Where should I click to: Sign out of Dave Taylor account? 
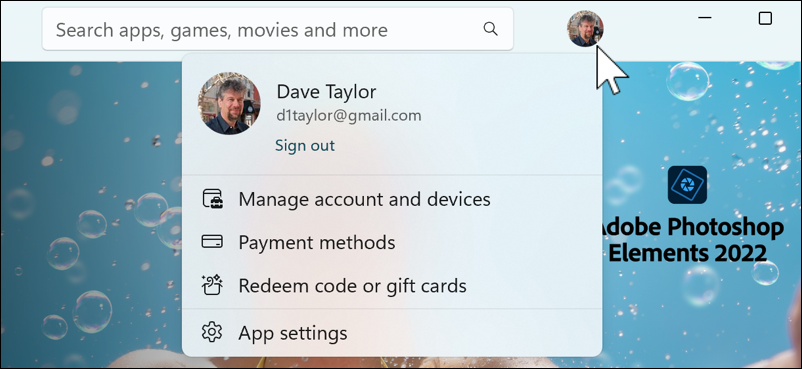305,145
